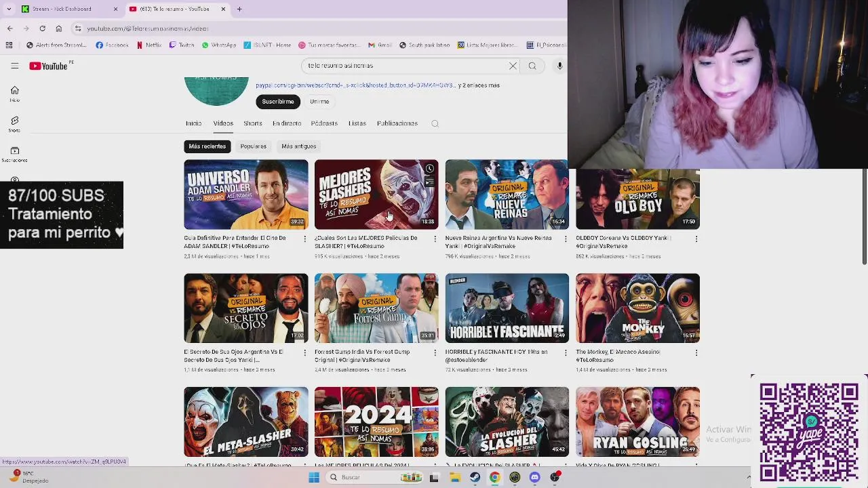Screen dimensions: 868x488
Task: Open options menu for Nueve Reinas video
Action: coord(566,239)
